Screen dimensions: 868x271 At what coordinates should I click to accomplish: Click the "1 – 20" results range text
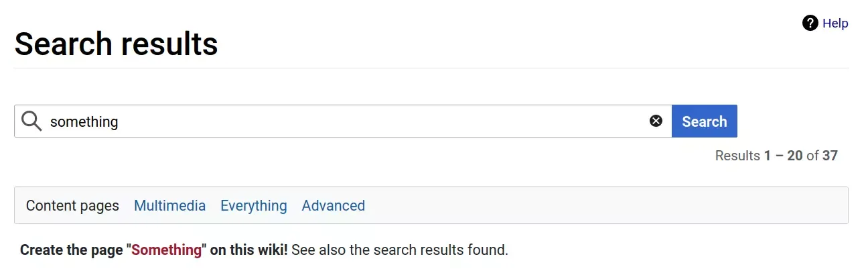point(783,156)
